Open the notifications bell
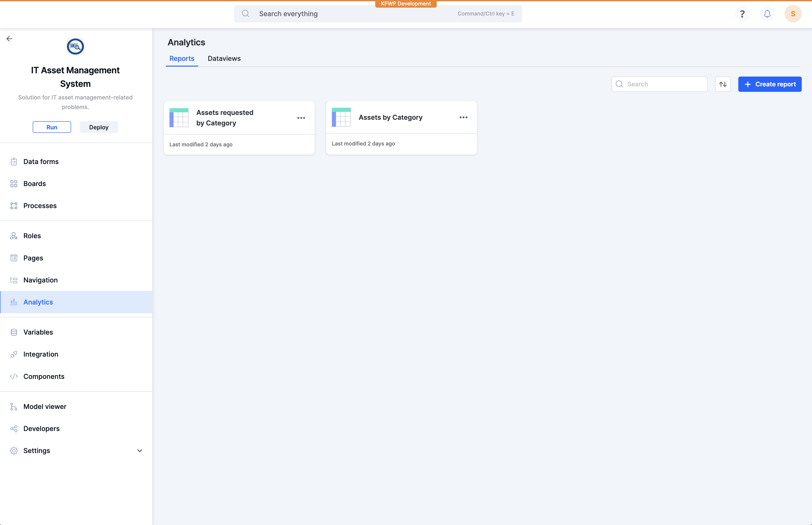Screen dimensions: 812x525 (767, 14)
